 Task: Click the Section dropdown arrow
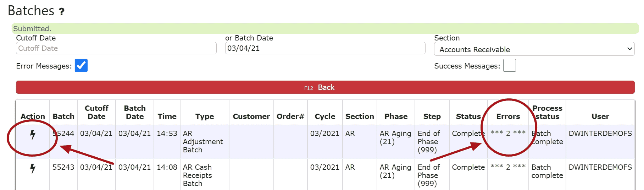(x=629, y=49)
